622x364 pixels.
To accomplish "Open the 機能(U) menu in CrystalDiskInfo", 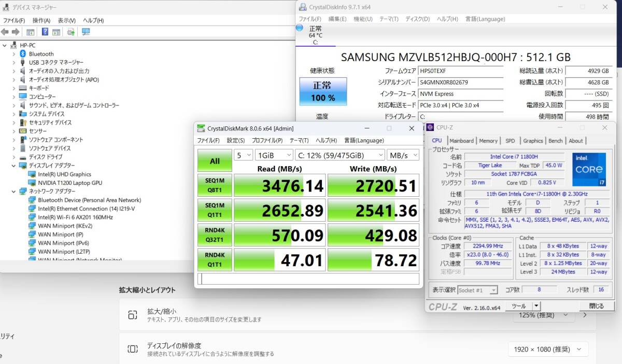I will (363, 19).
